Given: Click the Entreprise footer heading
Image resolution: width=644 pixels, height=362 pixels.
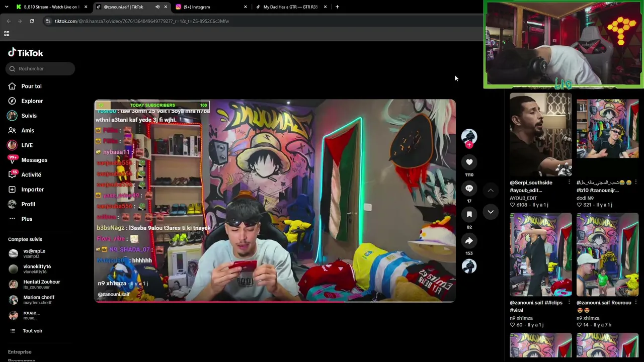Looking at the screenshot, I should pyautogui.click(x=20, y=352).
